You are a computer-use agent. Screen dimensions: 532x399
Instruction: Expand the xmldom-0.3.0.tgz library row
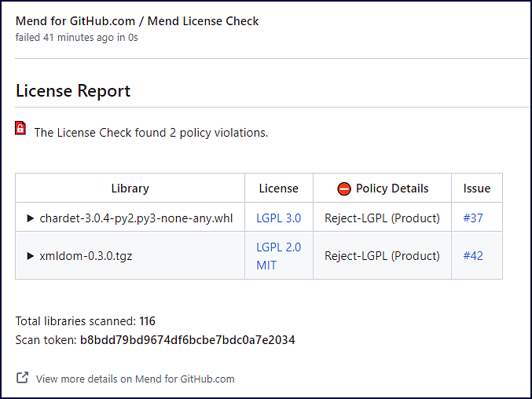[31, 256]
